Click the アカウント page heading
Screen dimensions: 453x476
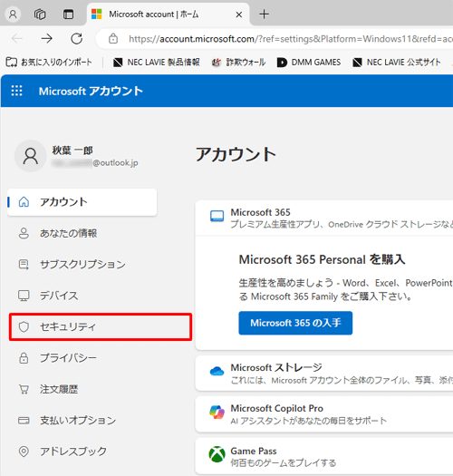pyautogui.click(x=236, y=154)
